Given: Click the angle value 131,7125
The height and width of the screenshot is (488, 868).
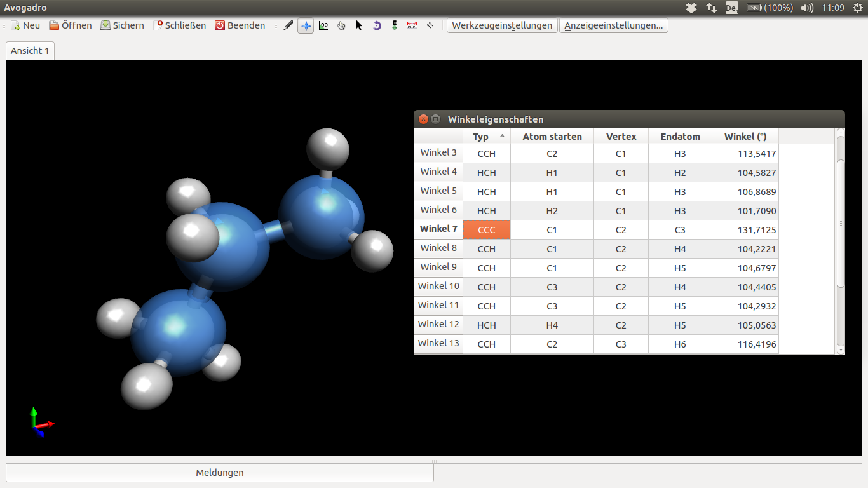Looking at the screenshot, I should 745,230.
